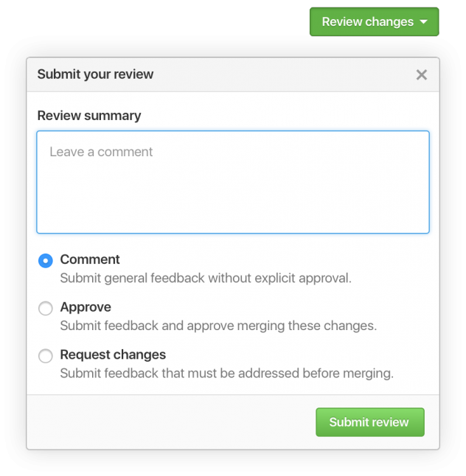Open the Review changes menu button
Screen dimensions: 466x476
(x=367, y=22)
